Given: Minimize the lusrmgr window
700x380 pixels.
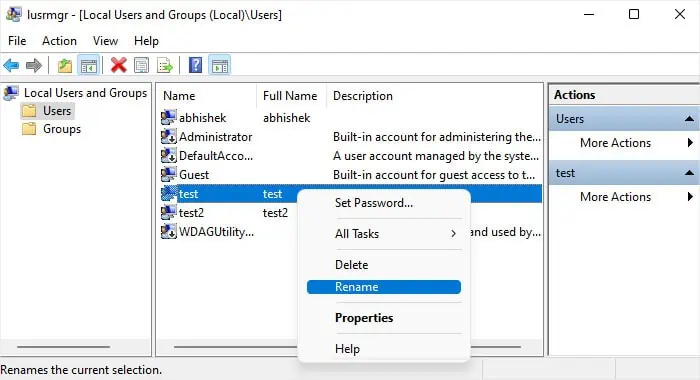Looking at the screenshot, I should click(589, 14).
